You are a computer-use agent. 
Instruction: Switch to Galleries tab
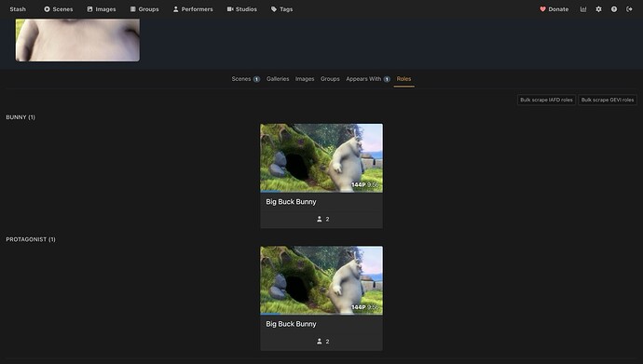tap(278, 79)
